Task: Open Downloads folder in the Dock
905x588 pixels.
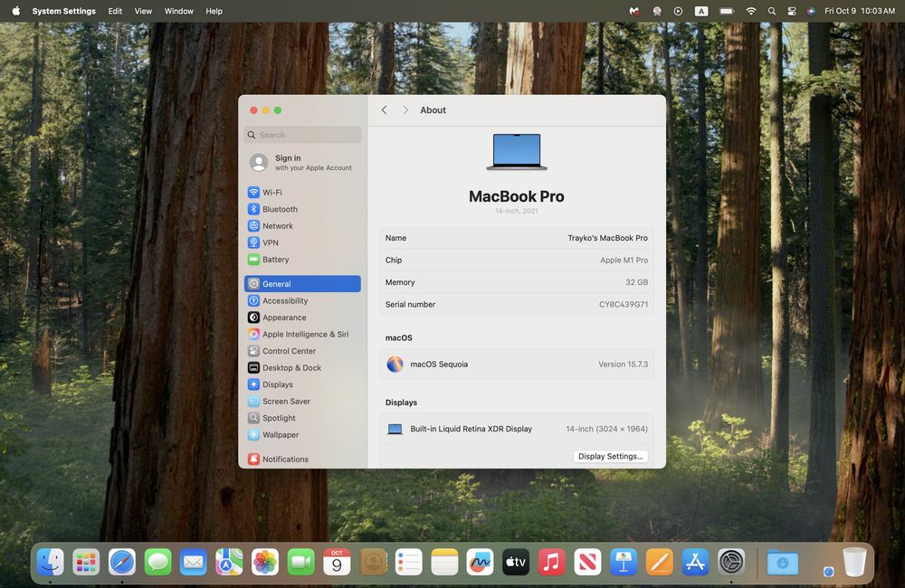Action: 783,562
